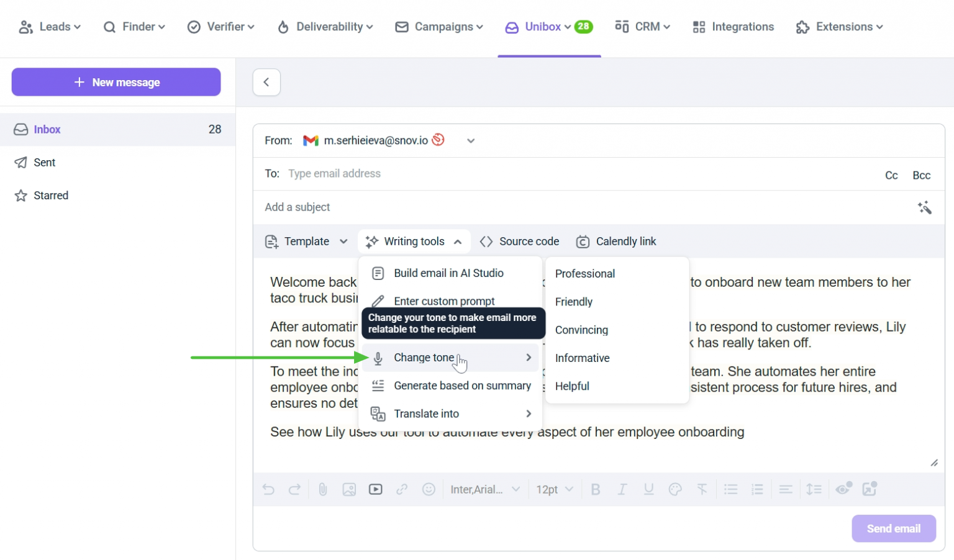This screenshot has width=954, height=560.
Task: Add Cc recipients
Action: (891, 175)
